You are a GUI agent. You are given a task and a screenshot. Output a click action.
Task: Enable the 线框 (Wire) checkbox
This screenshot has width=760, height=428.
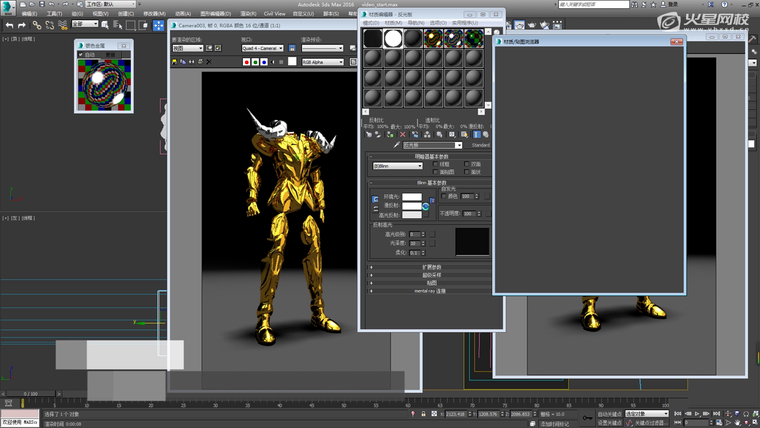tap(435, 164)
